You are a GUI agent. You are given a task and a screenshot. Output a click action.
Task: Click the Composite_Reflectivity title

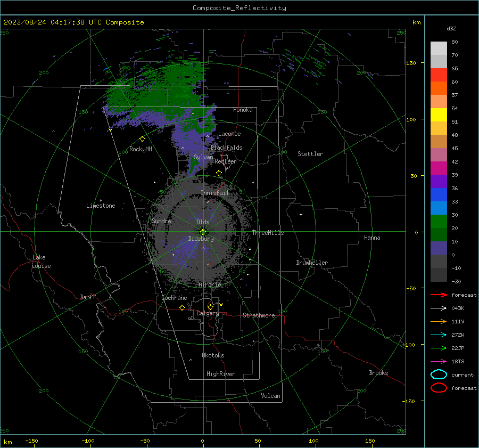click(x=239, y=8)
